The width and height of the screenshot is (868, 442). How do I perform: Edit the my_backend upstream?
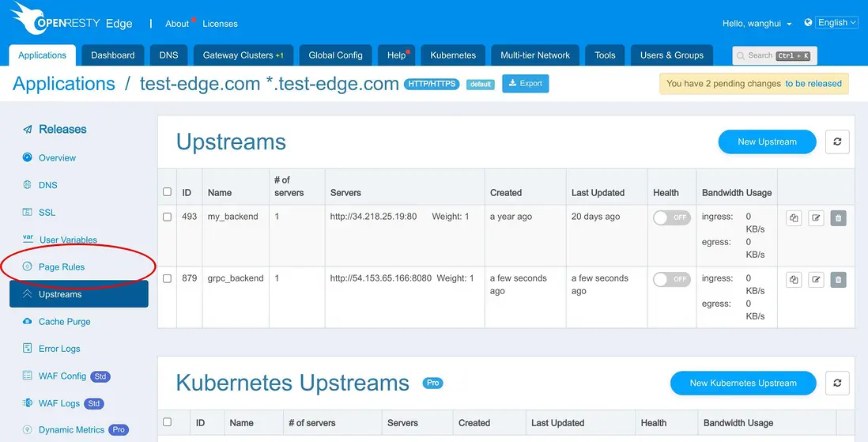816,217
